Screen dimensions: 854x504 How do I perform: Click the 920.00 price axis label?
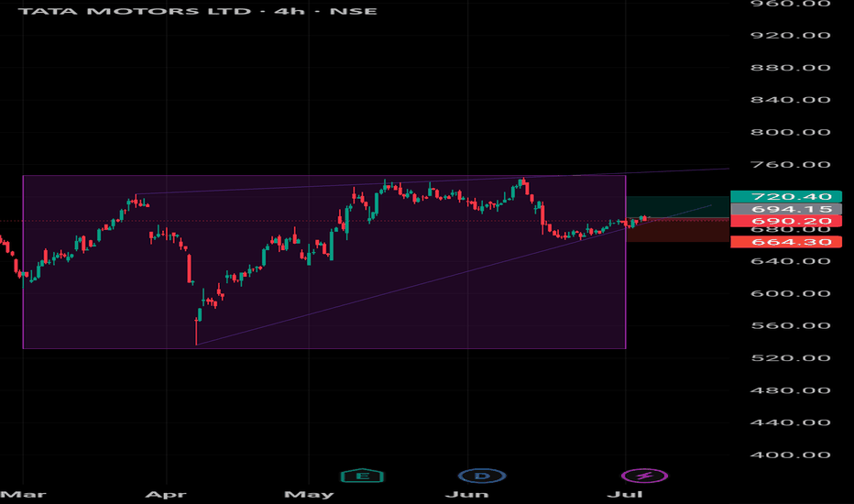(790, 36)
